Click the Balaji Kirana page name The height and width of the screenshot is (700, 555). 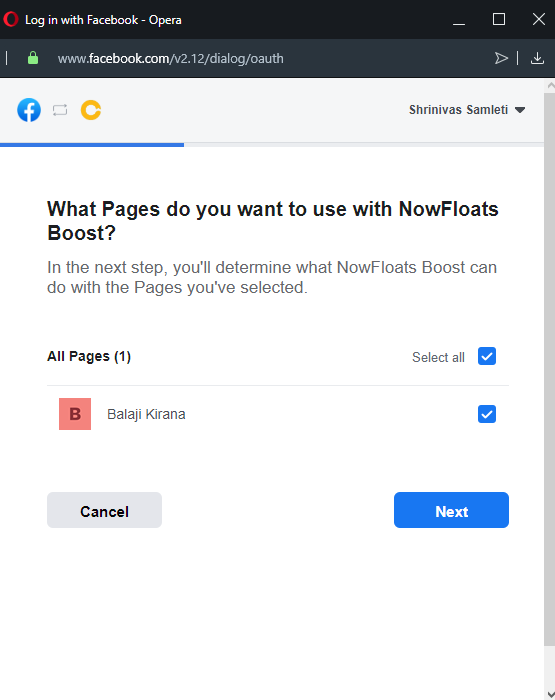click(146, 414)
